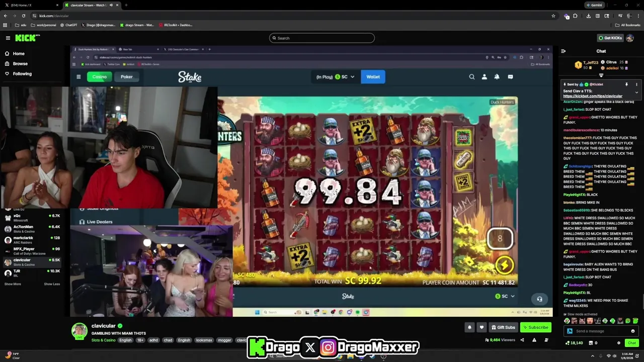644x362 pixels.
Task: Go to Home in Kick sidebar
Action: tap(19, 53)
